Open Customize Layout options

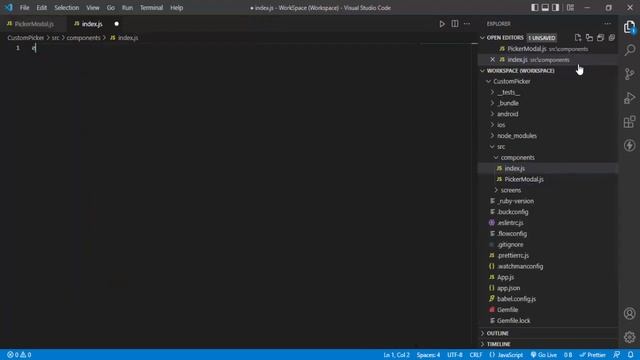click(x=571, y=8)
